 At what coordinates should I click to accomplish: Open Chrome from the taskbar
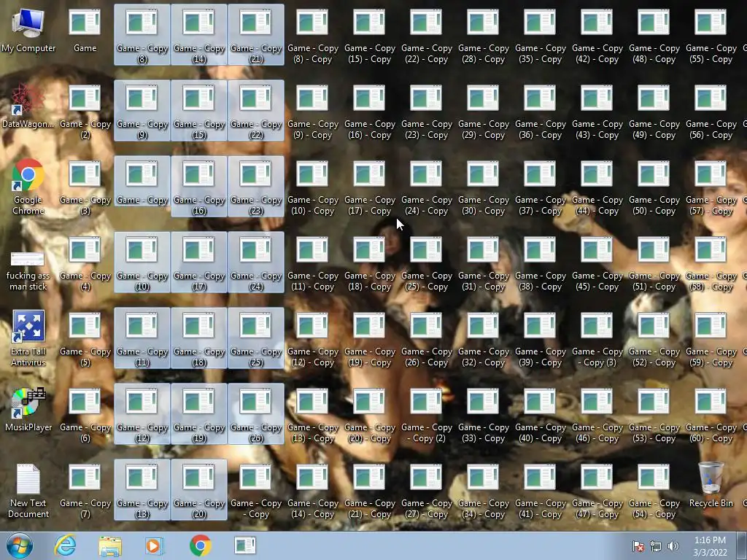point(200,545)
